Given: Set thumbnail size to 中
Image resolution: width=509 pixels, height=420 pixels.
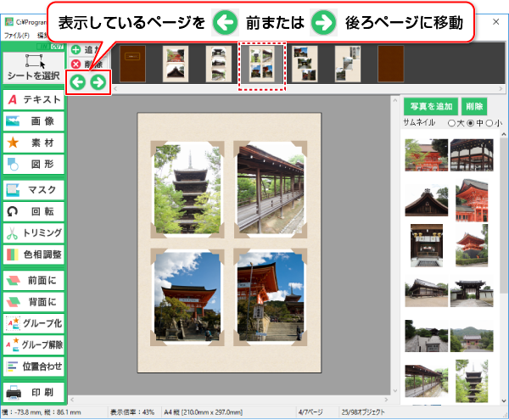Looking at the screenshot, I should tap(471, 123).
